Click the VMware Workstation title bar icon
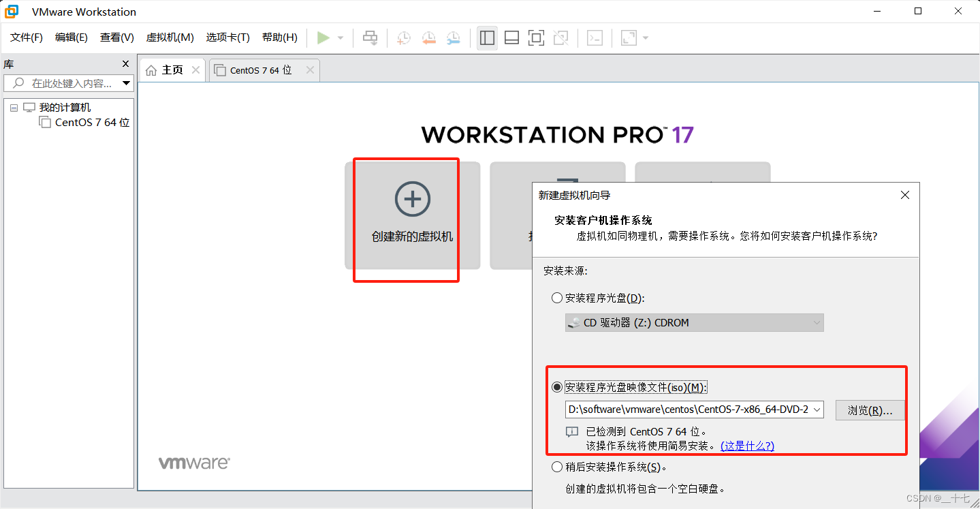 tap(12, 12)
